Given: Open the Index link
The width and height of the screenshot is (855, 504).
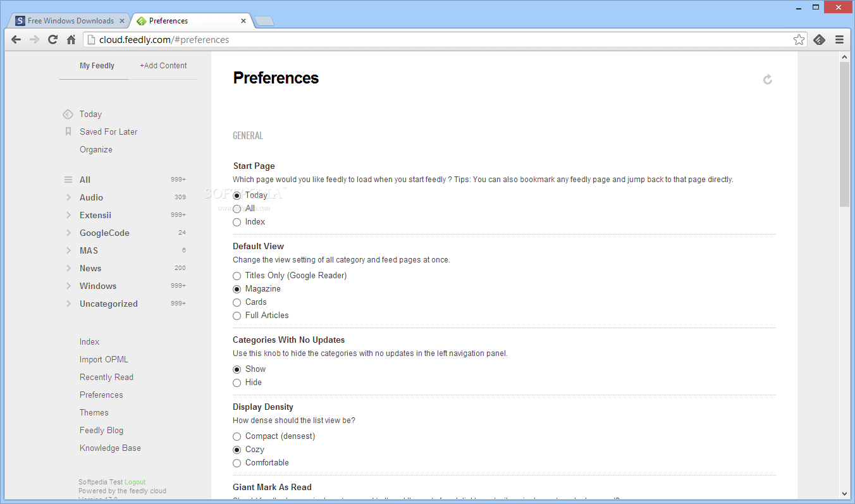Looking at the screenshot, I should click(89, 341).
